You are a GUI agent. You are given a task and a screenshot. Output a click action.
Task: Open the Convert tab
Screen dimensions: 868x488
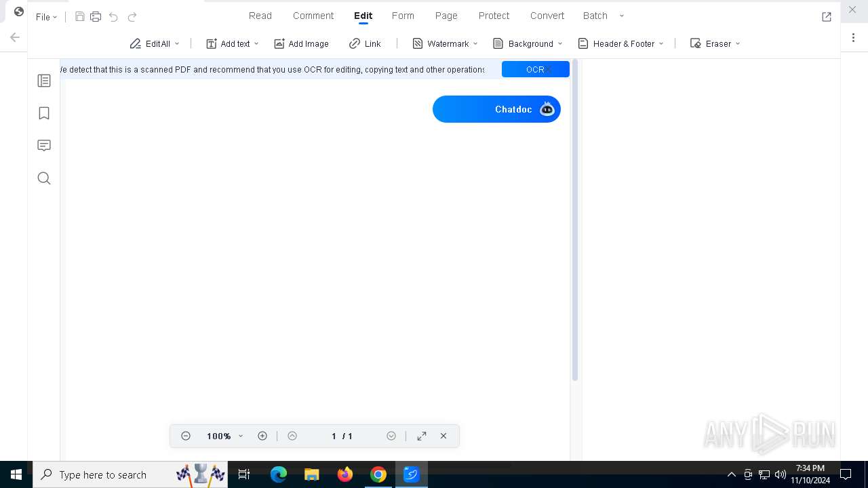coord(547,16)
